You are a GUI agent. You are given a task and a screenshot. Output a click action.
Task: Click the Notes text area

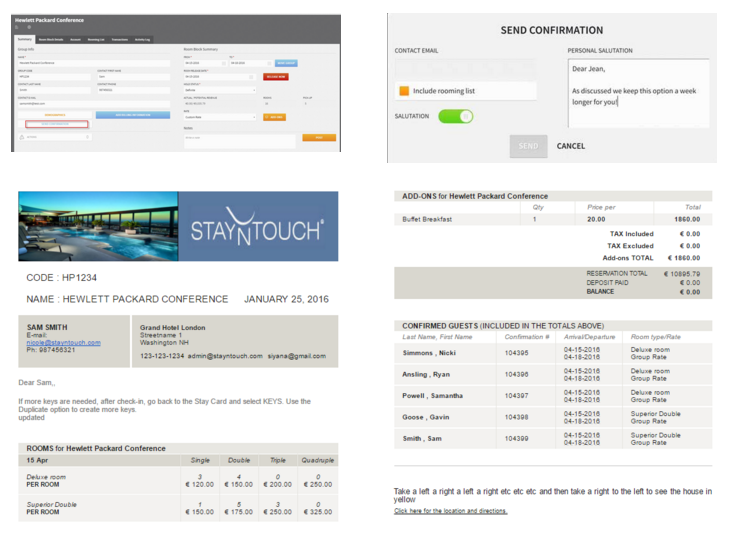tap(240, 141)
